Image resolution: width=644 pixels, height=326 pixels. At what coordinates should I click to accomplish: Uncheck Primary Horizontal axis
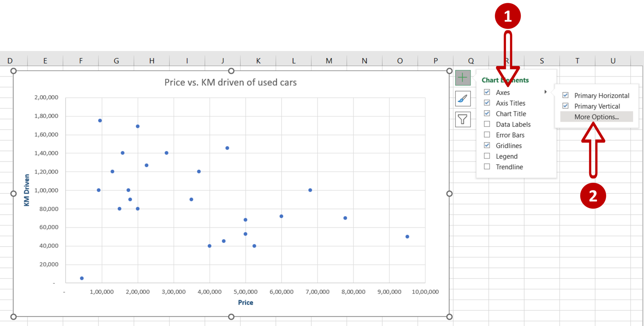point(565,95)
